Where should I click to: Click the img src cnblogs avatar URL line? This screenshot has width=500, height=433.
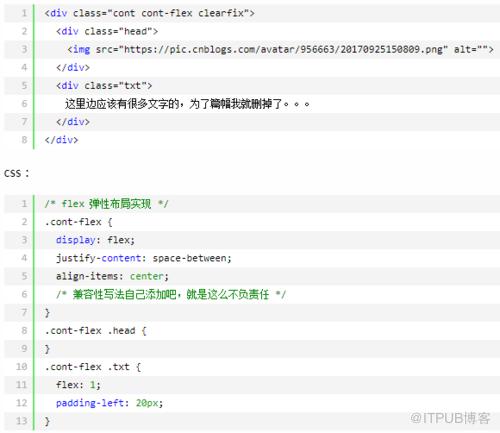pyautogui.click(x=280, y=49)
